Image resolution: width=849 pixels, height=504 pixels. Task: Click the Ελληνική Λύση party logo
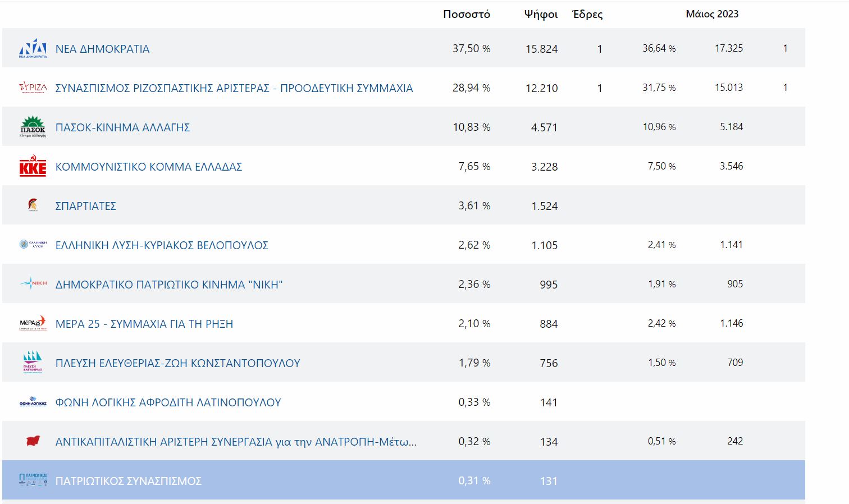(x=33, y=245)
